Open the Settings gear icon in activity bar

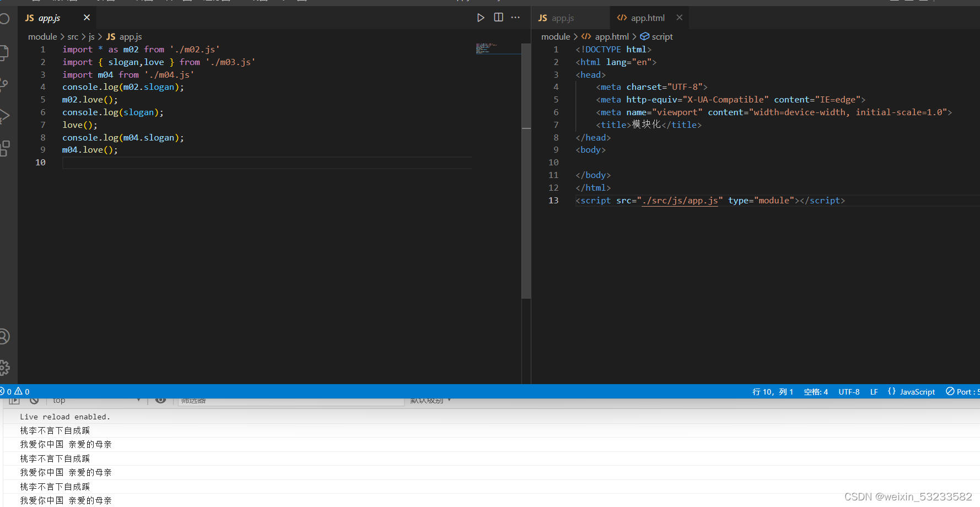pos(5,368)
